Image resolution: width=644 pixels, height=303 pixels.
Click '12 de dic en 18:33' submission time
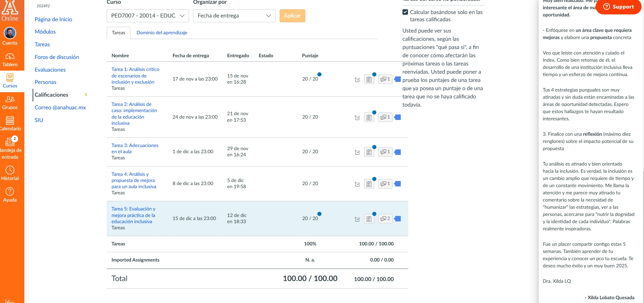tap(237, 218)
